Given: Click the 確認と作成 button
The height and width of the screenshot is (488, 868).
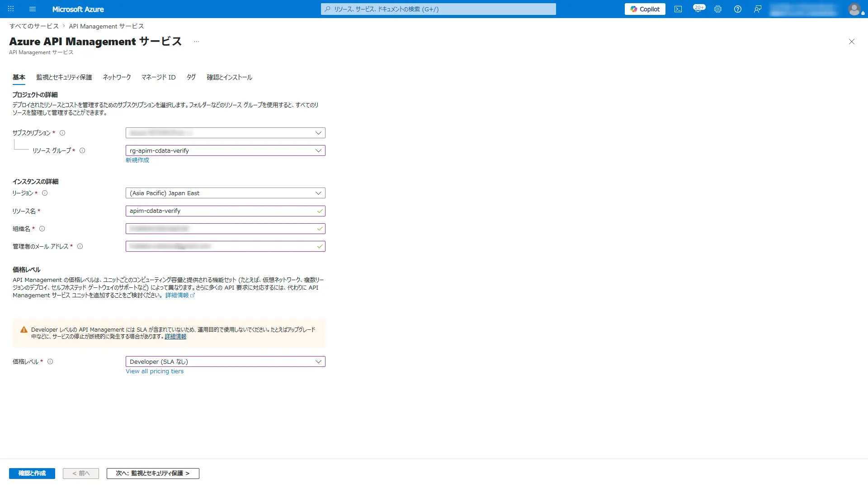Looking at the screenshot, I should coord(32,473).
